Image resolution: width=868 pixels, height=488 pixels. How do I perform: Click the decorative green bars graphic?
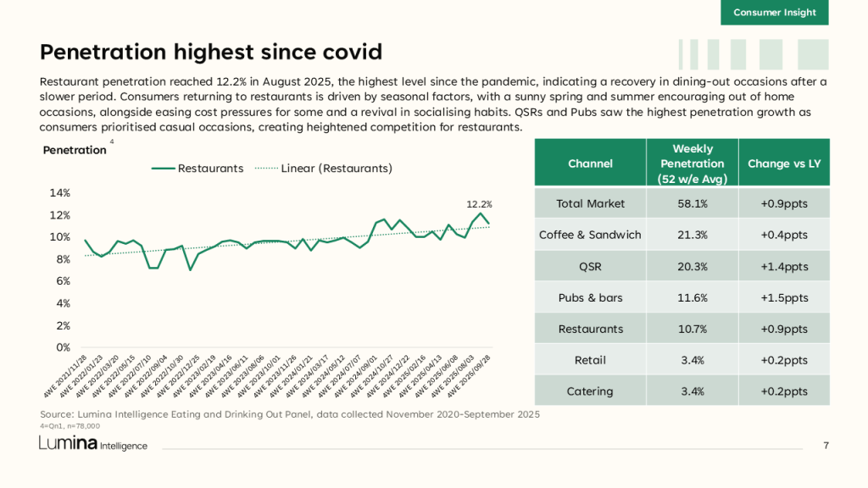[x=753, y=54]
